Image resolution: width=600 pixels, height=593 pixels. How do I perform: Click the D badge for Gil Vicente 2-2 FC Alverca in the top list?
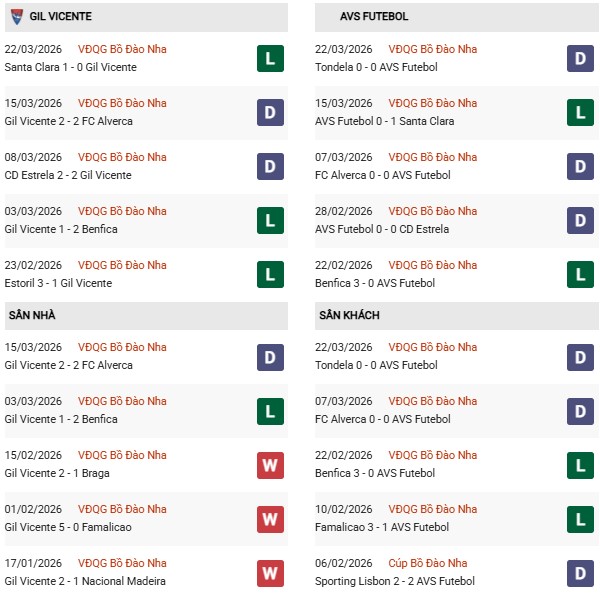pyautogui.click(x=269, y=112)
